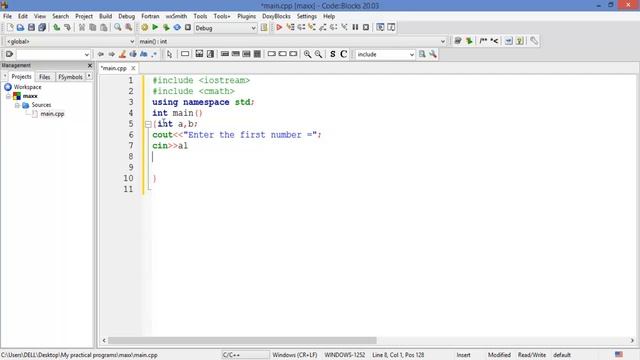
Task: Click the select pointer tool icon
Action: (x=169, y=54)
